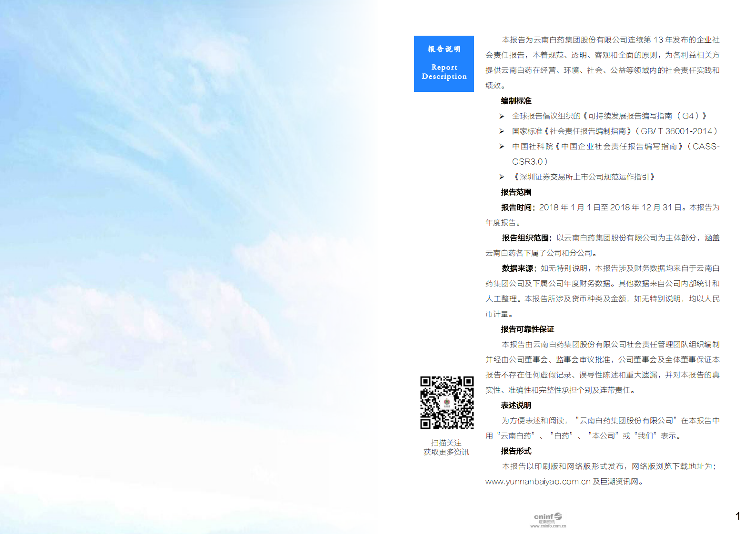This screenshot has width=756, height=534.
Task: Click CSR3.0 text line
Action: pyautogui.click(x=530, y=162)
